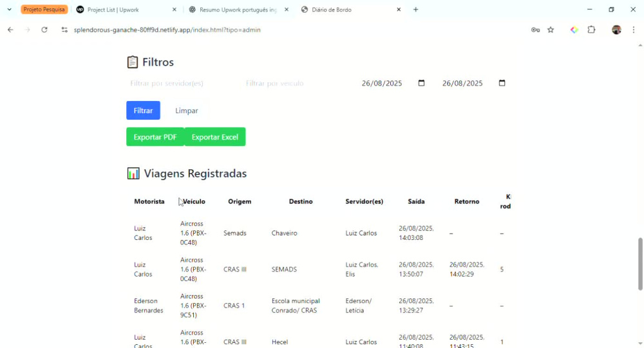
Task: Click the Chaveiro destination cell
Action: tap(284, 233)
